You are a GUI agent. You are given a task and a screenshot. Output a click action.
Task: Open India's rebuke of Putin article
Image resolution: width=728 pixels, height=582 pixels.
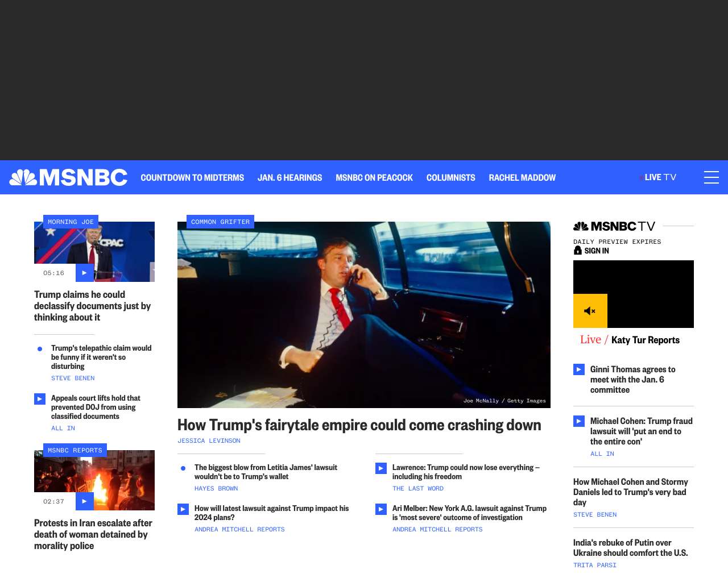click(x=630, y=548)
